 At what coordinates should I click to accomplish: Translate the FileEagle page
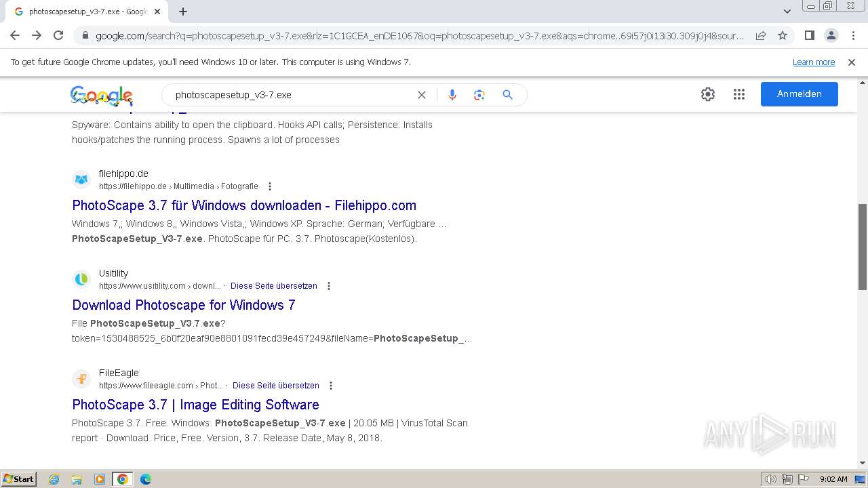[x=276, y=386]
